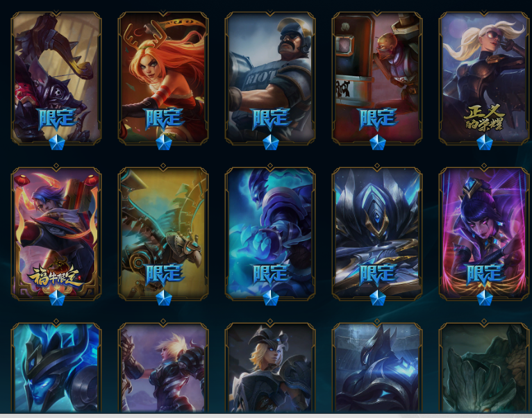Click blue gem under blonde ponytail skin
Viewport: 532px width, 418px height.
pos(484,142)
